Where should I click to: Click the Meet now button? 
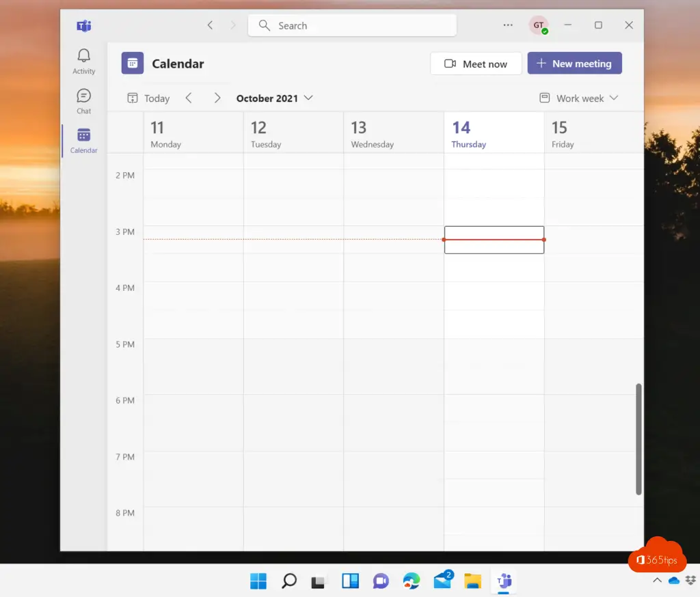(x=476, y=64)
